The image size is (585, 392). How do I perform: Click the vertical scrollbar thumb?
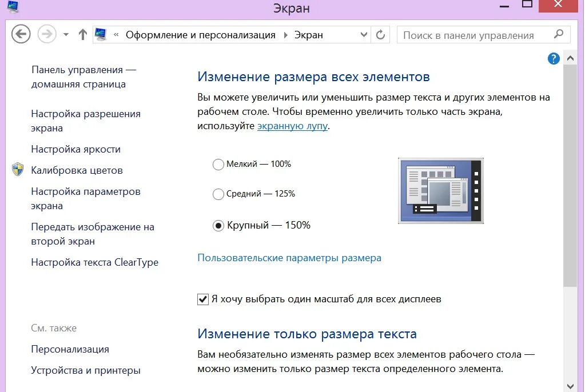[x=570, y=175]
